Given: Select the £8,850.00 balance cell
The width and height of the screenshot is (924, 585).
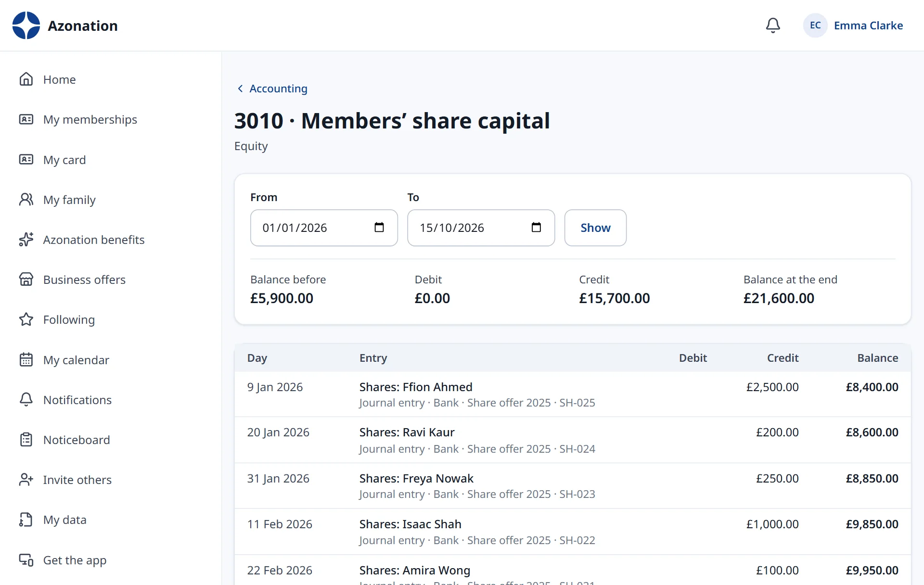Looking at the screenshot, I should coord(872,478).
